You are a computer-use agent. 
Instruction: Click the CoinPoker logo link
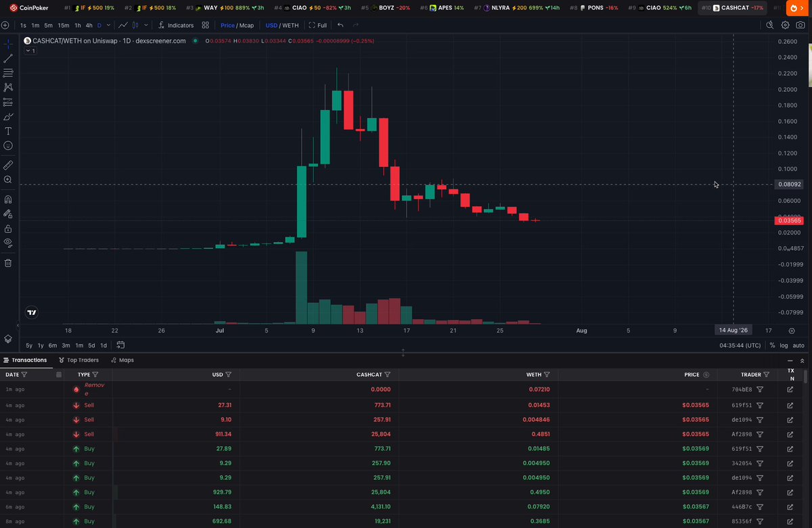pyautogui.click(x=29, y=8)
